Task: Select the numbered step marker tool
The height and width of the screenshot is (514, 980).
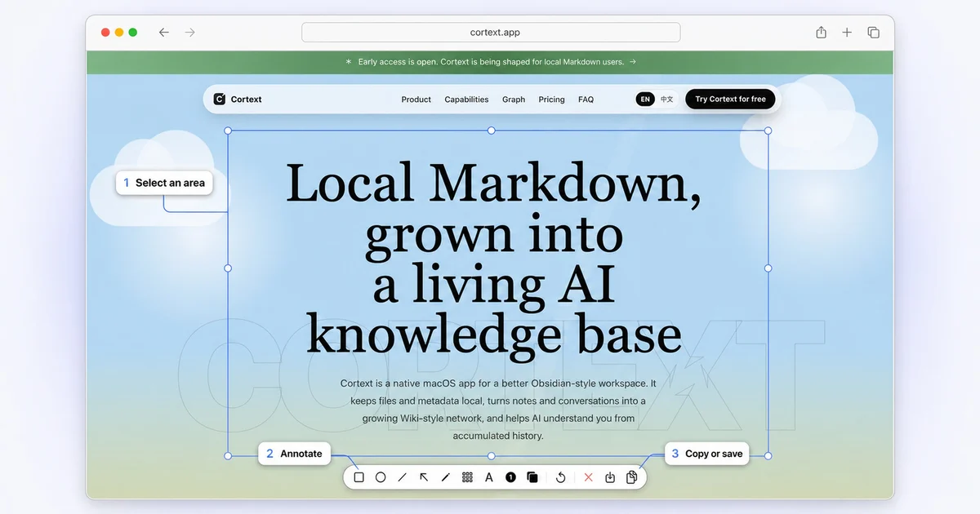Action: [510, 477]
